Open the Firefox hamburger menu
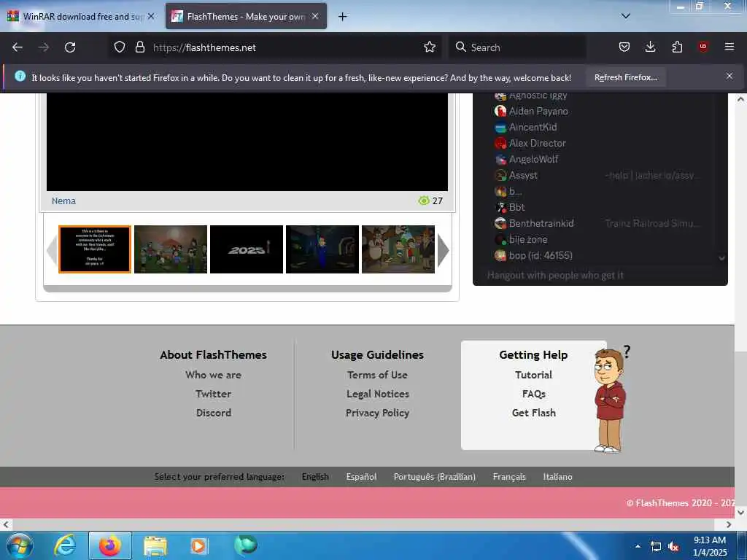The image size is (747, 560). (x=729, y=47)
